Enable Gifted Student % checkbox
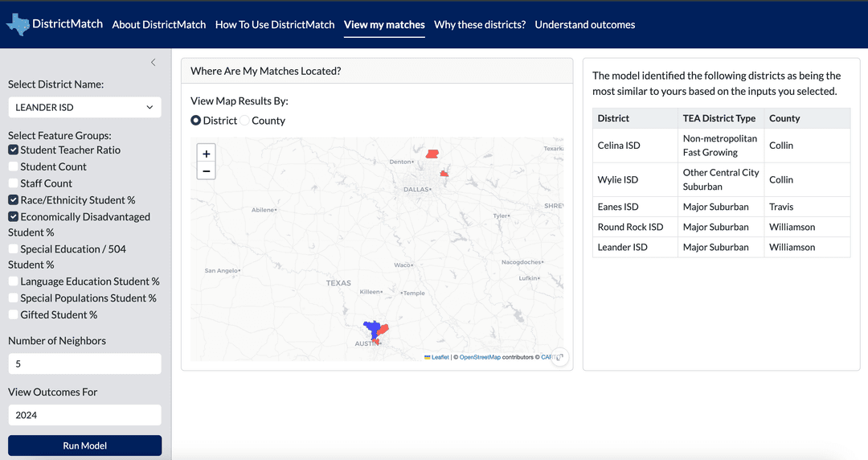The width and height of the screenshot is (868, 460). (14, 314)
